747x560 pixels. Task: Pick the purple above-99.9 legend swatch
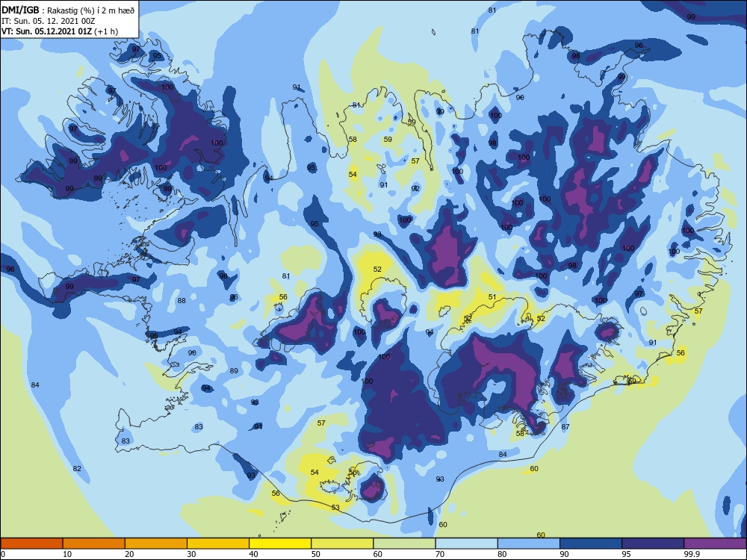tap(715, 544)
